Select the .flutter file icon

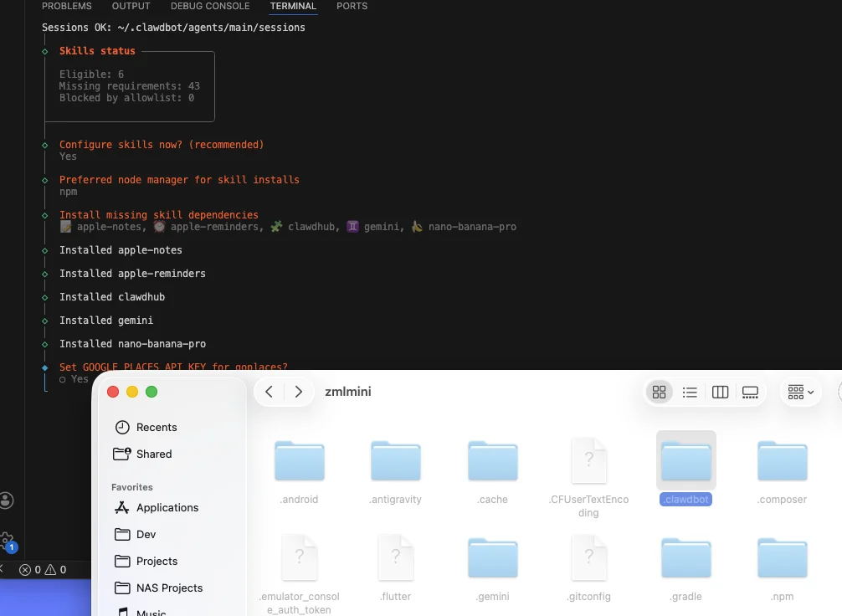coord(396,557)
